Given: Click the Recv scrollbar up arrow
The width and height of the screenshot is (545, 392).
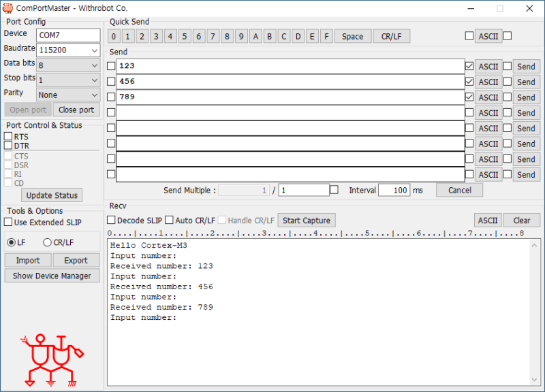Looking at the screenshot, I should (x=535, y=245).
